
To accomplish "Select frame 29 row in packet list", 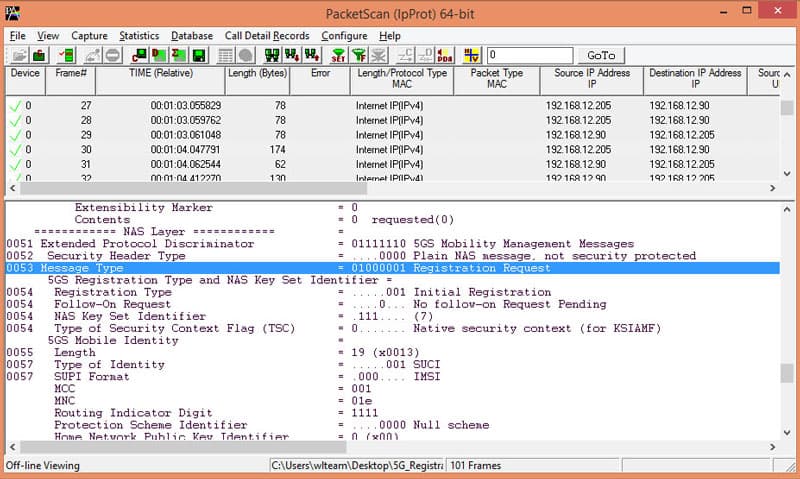I will (392, 135).
